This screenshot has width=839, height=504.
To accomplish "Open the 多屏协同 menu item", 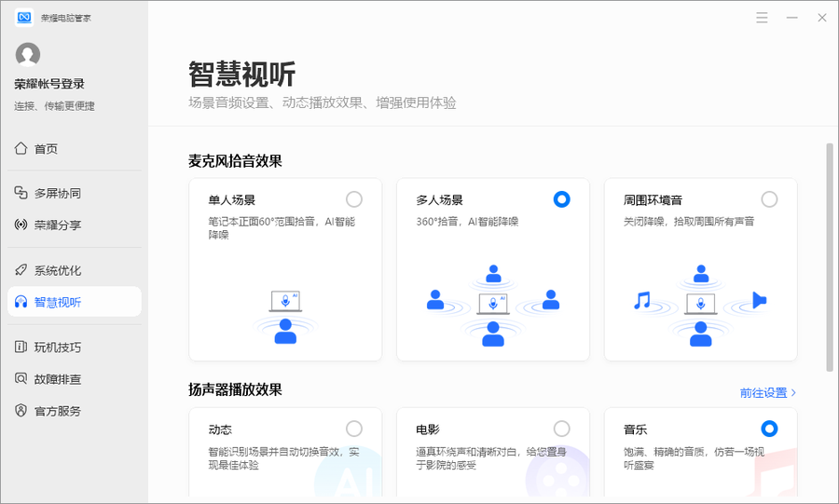I will click(75, 193).
